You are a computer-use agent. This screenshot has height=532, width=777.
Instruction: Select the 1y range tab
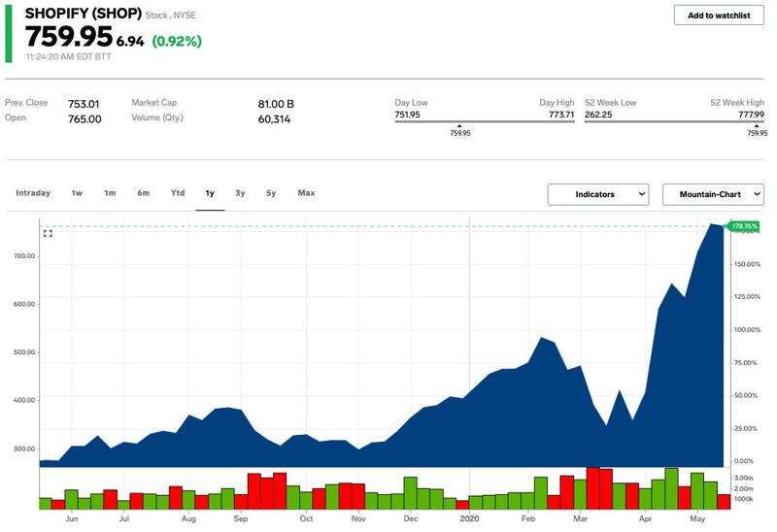coord(210,193)
